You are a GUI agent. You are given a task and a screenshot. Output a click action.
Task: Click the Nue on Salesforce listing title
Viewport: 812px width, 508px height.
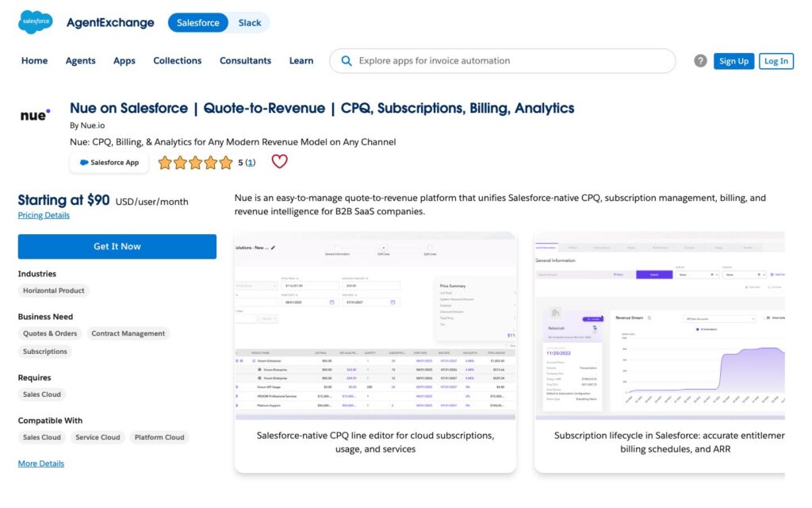(x=322, y=108)
